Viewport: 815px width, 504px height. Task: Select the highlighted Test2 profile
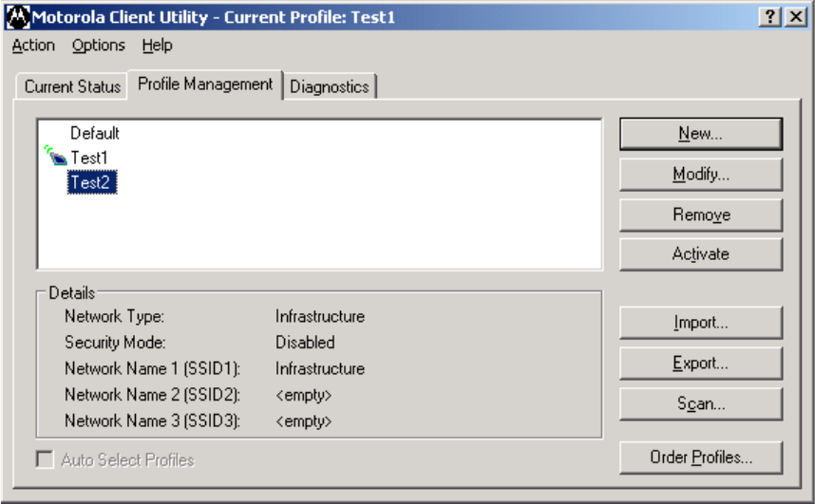pyautogui.click(x=92, y=182)
